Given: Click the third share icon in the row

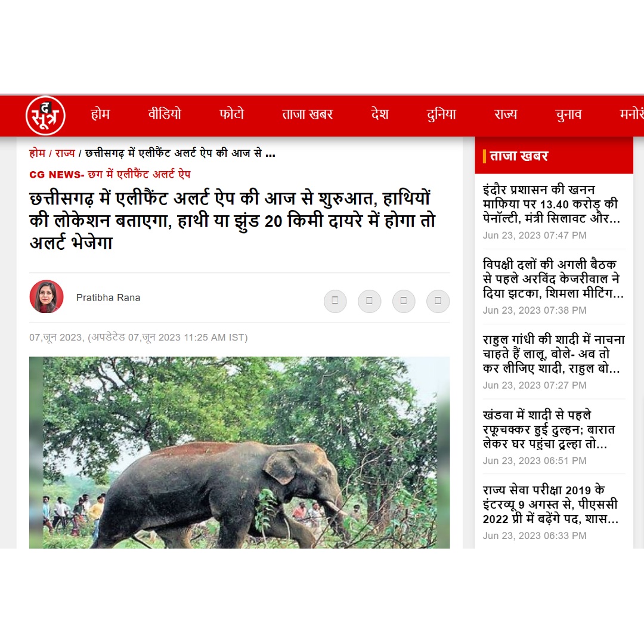Looking at the screenshot, I should coord(404,301).
